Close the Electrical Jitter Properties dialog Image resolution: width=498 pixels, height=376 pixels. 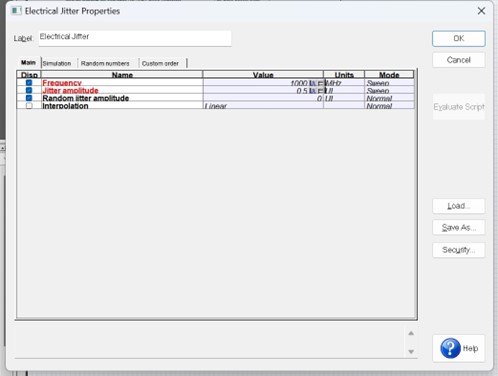click(x=481, y=11)
